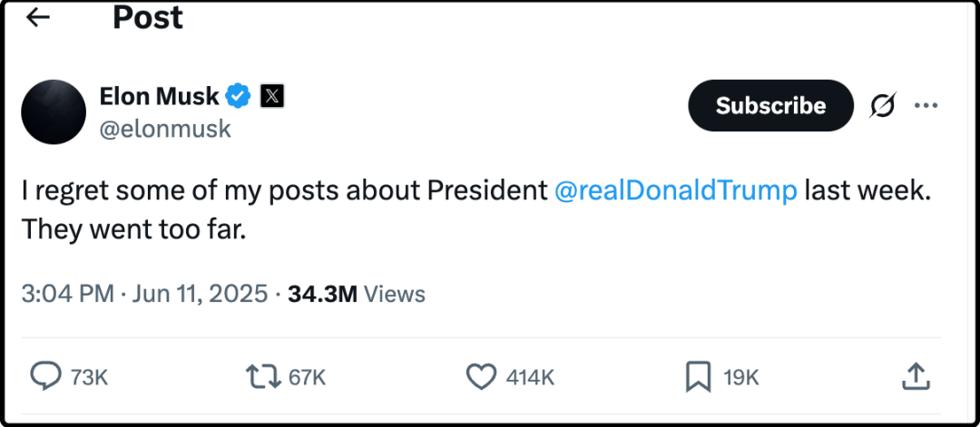Share the post via upload arrow icon
This screenshot has width=980, height=427.
(x=916, y=376)
